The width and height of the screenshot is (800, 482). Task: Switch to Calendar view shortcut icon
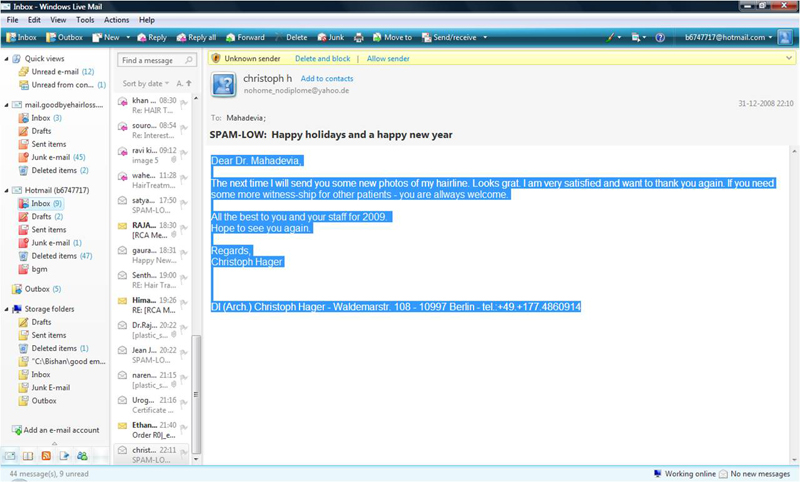tap(28, 456)
